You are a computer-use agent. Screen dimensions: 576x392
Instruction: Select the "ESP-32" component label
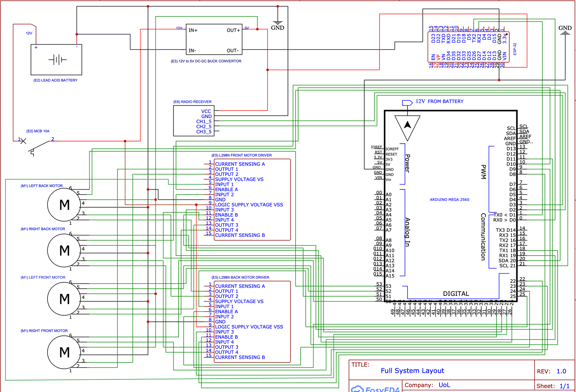pos(515,49)
